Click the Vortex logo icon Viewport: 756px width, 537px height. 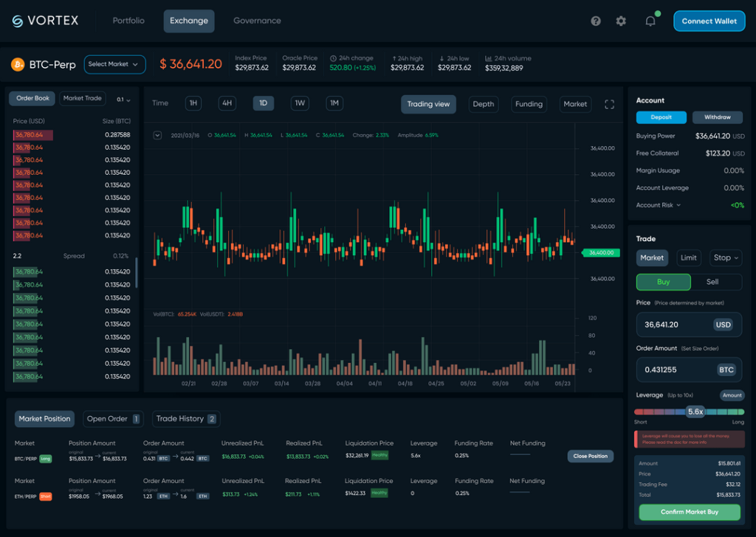click(x=18, y=21)
